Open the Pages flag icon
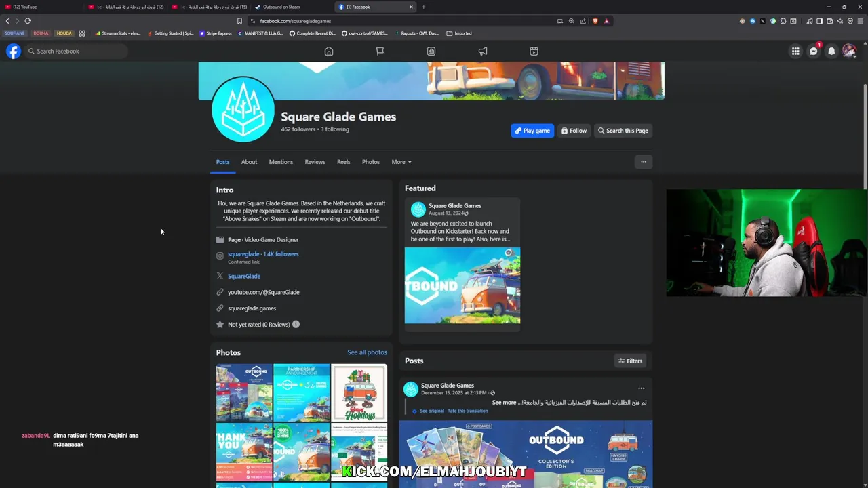Viewport: 868px width, 488px height. coord(380,52)
